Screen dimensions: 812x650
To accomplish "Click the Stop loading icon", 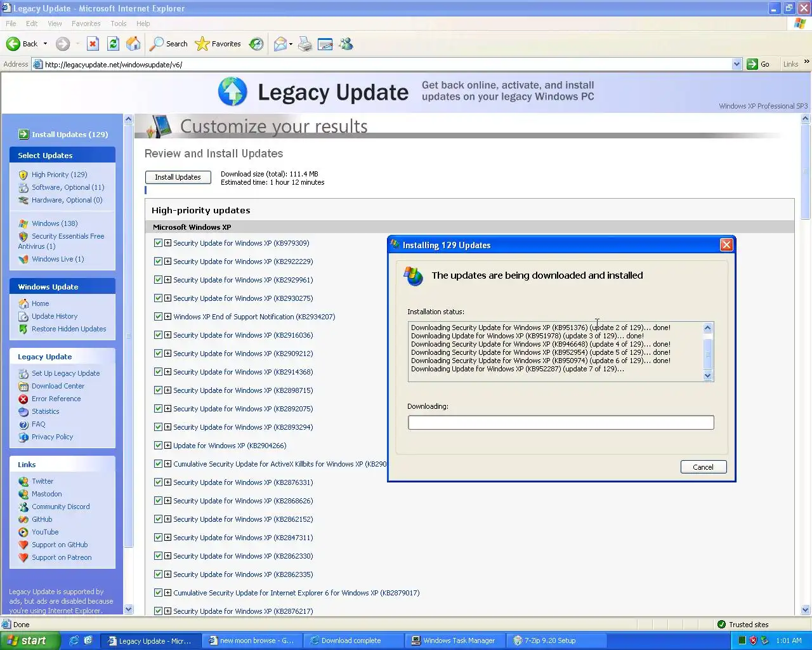I will coord(93,44).
